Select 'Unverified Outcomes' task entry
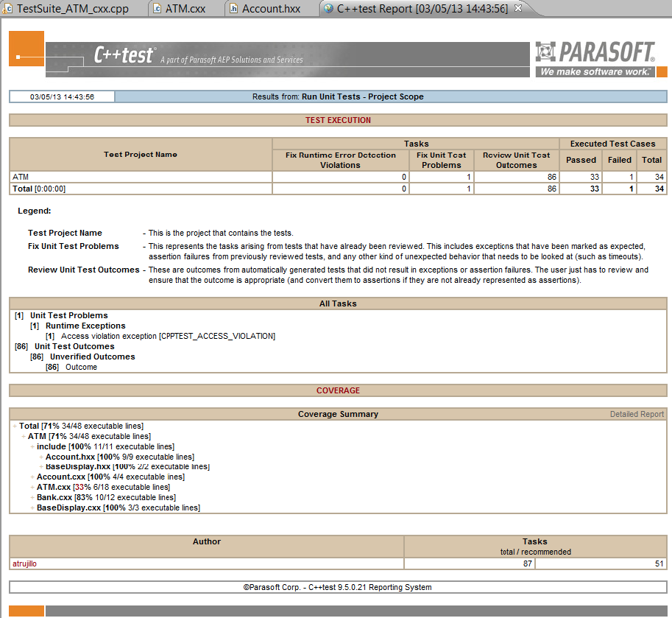The height and width of the screenshot is (618, 672). pos(93,357)
